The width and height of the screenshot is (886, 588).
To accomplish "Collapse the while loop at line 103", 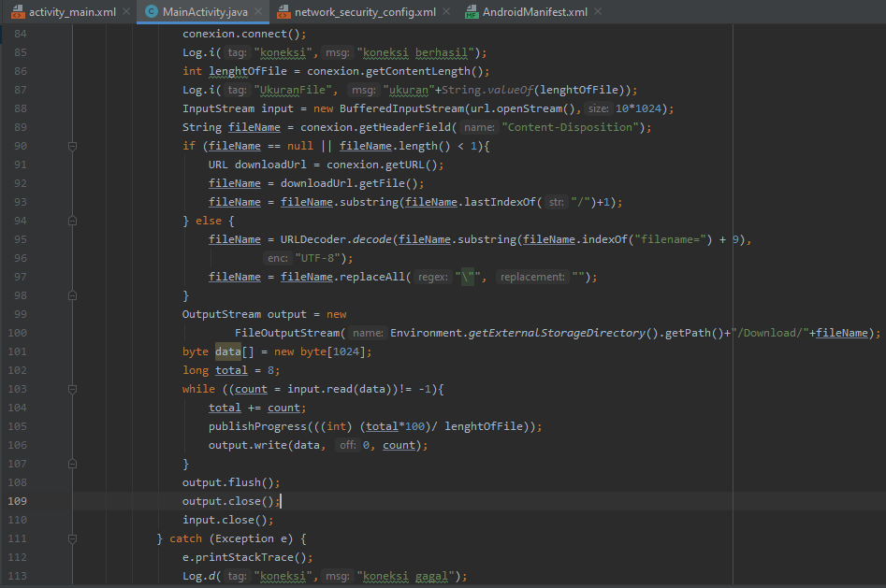I will [72, 389].
